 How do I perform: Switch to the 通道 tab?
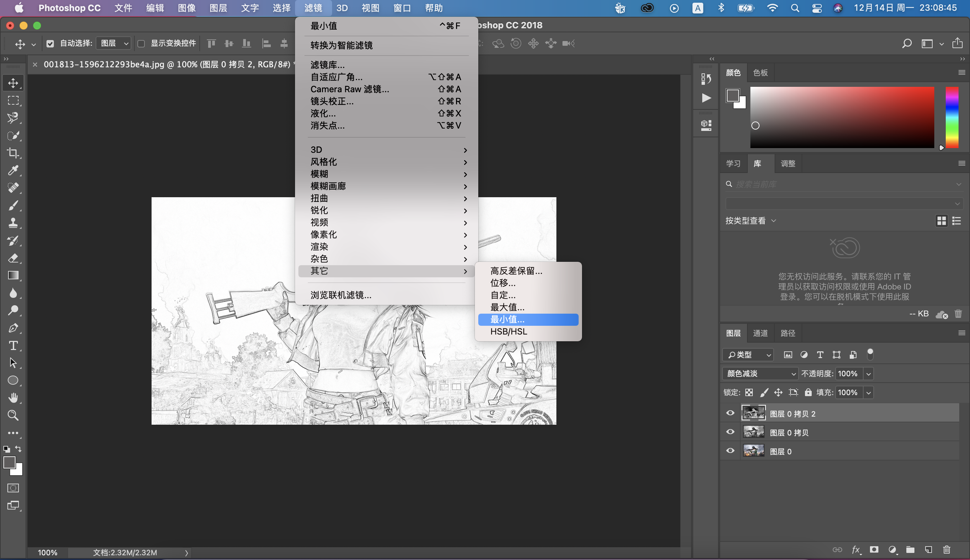tap(760, 333)
